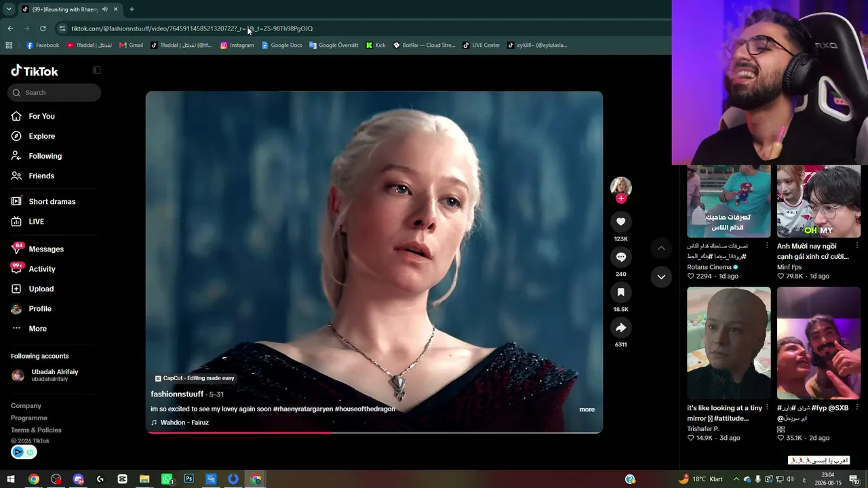This screenshot has height=488, width=868.
Task: Click the Following person icon
Action: 16,156
